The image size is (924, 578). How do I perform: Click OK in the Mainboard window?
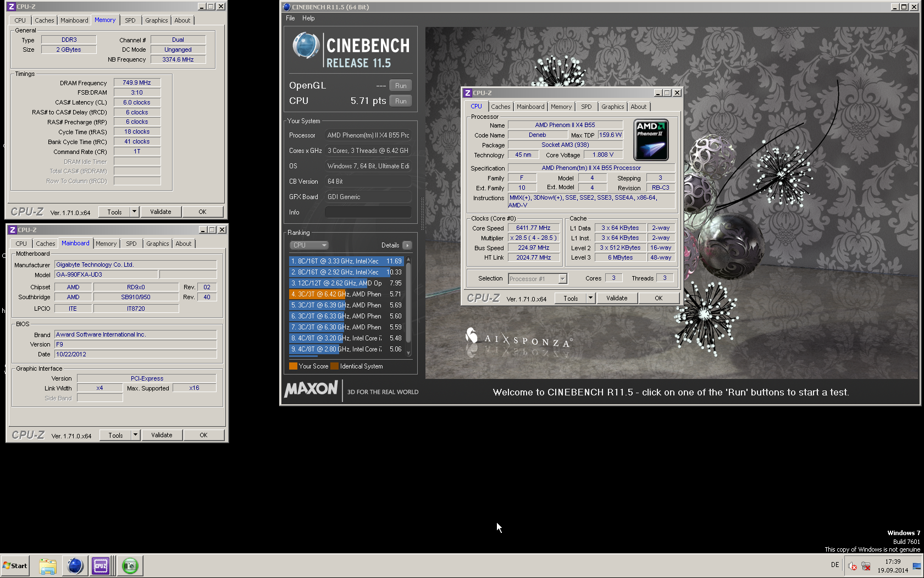click(x=203, y=435)
